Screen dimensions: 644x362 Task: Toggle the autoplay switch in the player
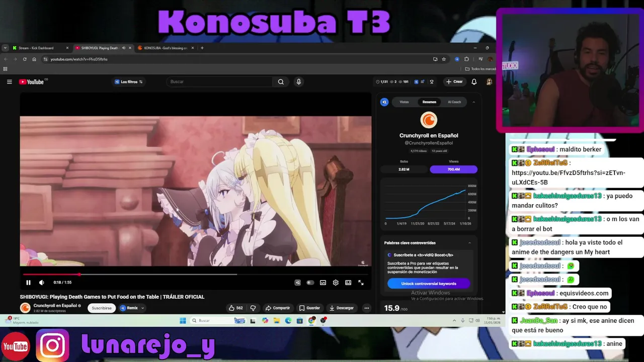(x=310, y=283)
